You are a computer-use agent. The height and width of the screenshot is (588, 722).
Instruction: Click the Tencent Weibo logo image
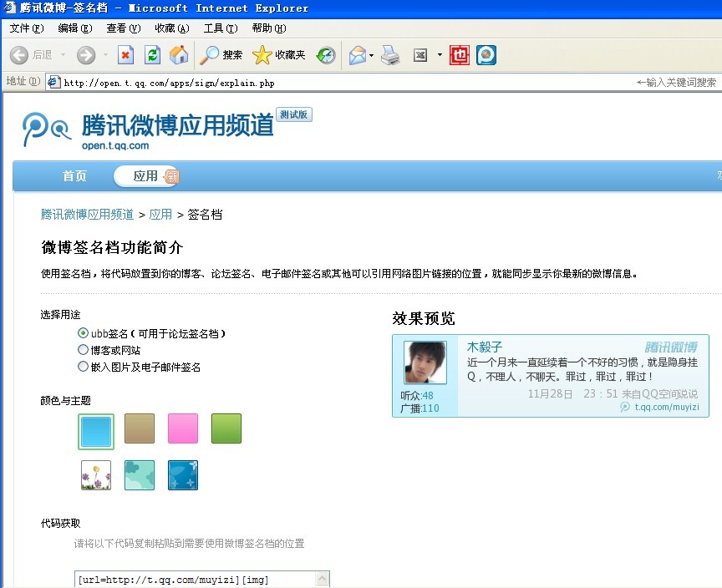[x=47, y=129]
